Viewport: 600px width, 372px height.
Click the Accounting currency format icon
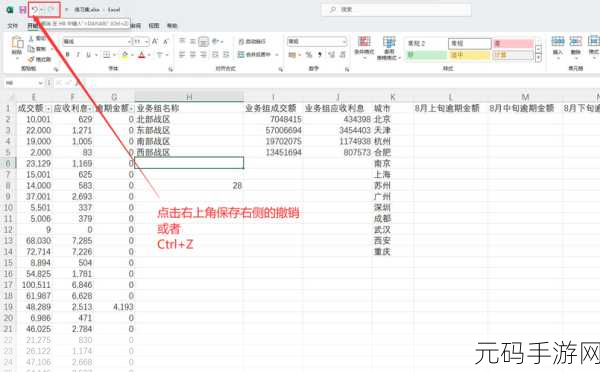coord(292,55)
